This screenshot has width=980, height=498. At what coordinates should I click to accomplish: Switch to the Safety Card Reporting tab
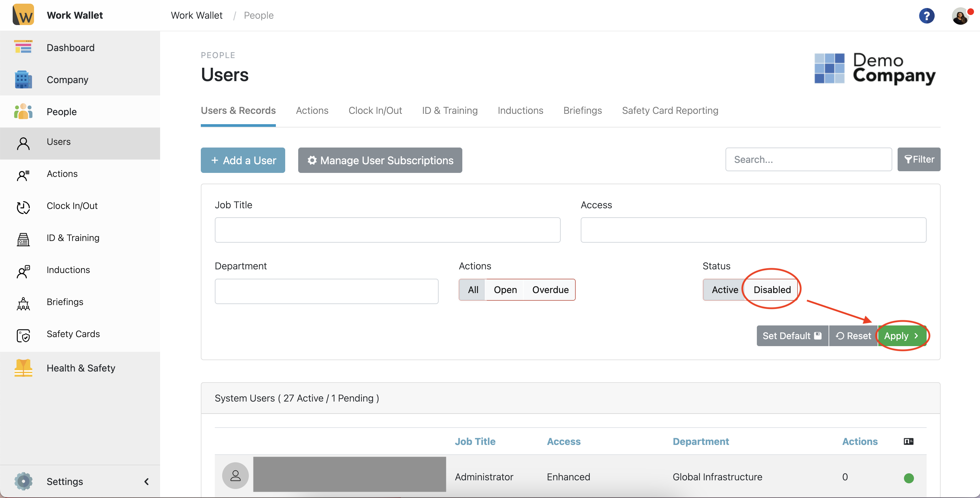coord(670,110)
